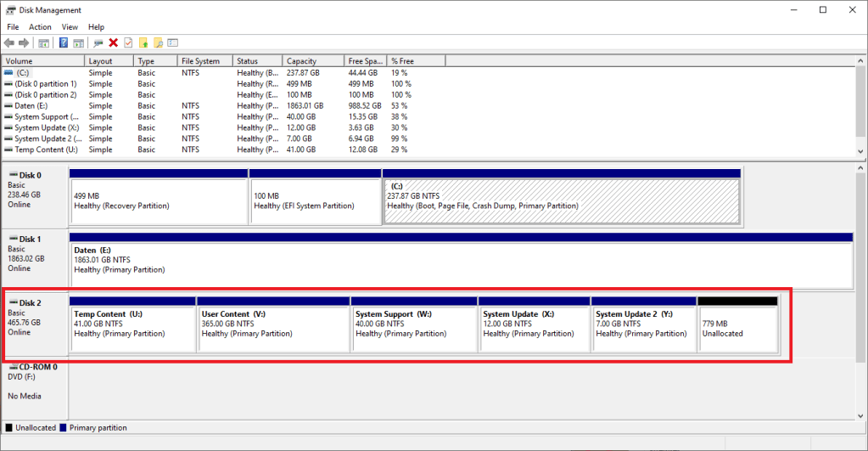
Task: Click the Disk 2 label panel
Action: click(x=35, y=321)
